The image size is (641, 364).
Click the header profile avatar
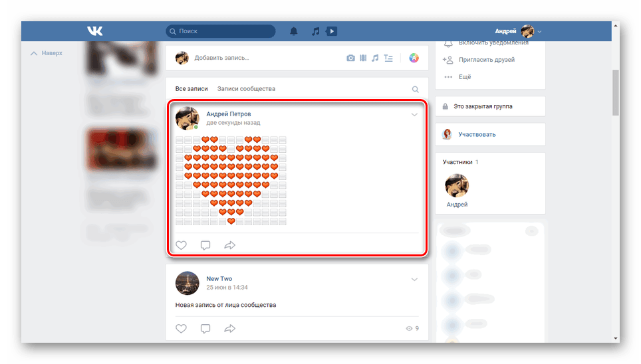pyautogui.click(x=527, y=31)
